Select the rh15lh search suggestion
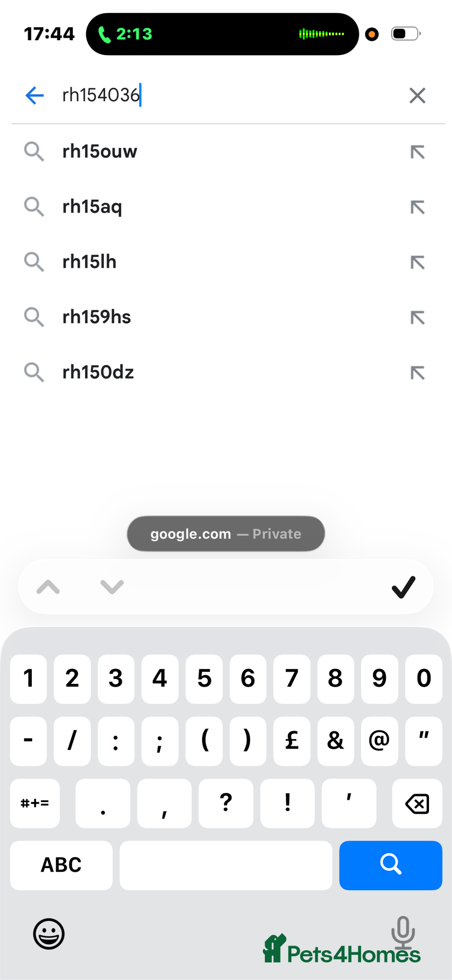452x980 pixels. click(90, 262)
